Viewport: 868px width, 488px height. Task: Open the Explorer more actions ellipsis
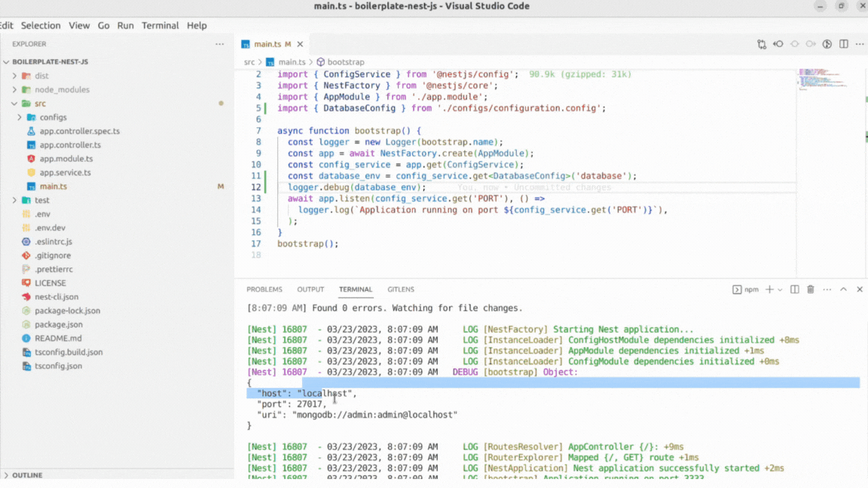[220, 44]
